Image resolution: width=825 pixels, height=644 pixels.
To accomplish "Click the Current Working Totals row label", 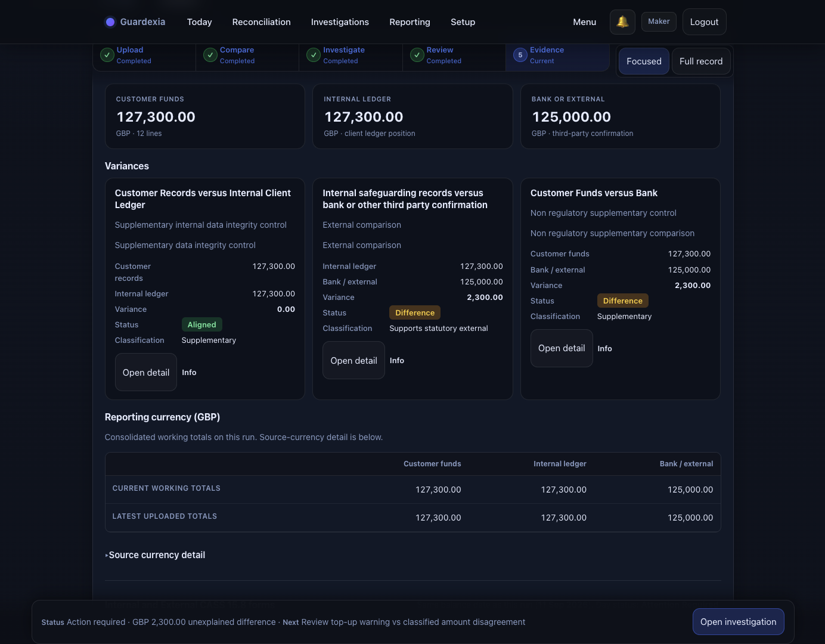I will point(166,488).
